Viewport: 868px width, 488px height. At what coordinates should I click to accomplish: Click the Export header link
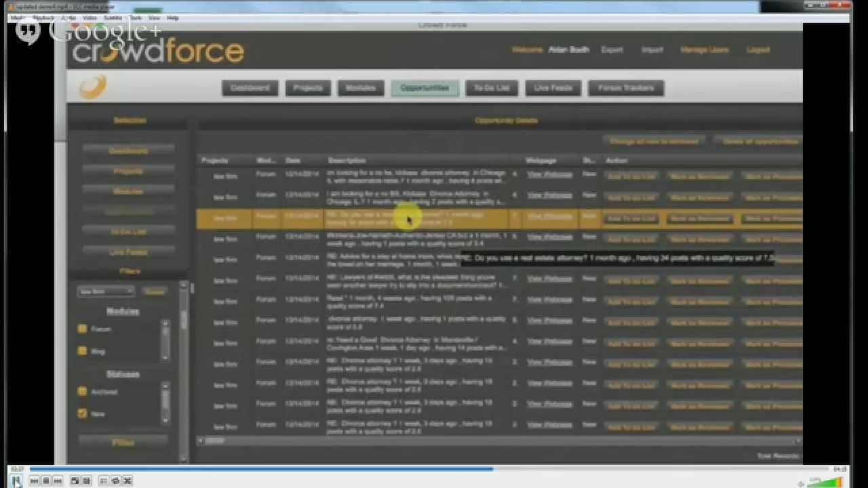[612, 49]
